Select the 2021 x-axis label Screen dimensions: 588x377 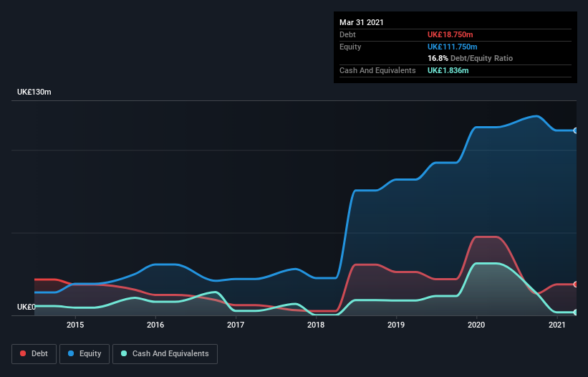pyautogui.click(x=557, y=325)
